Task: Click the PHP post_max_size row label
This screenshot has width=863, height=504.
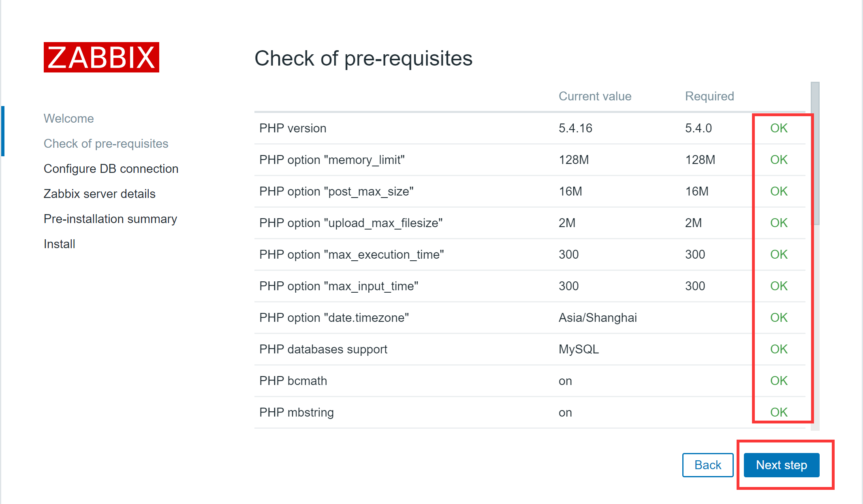Action: (336, 191)
